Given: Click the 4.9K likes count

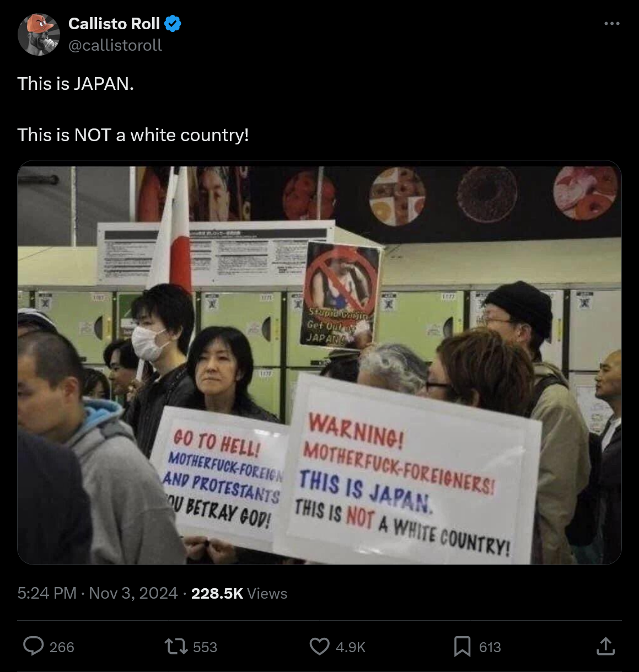Looking at the screenshot, I should pyautogui.click(x=351, y=647).
